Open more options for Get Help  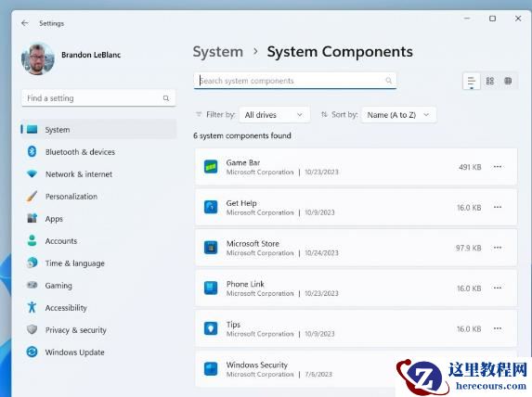[x=498, y=207]
